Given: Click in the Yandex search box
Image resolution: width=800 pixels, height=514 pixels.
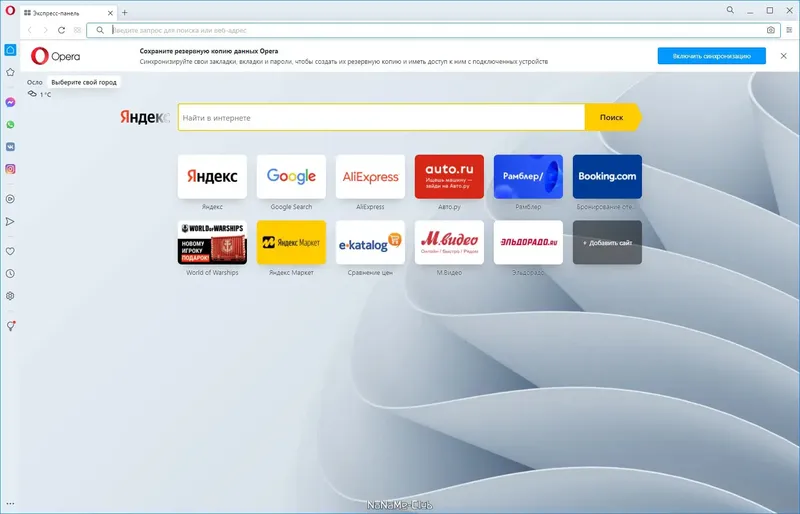Looking at the screenshot, I should pos(381,117).
